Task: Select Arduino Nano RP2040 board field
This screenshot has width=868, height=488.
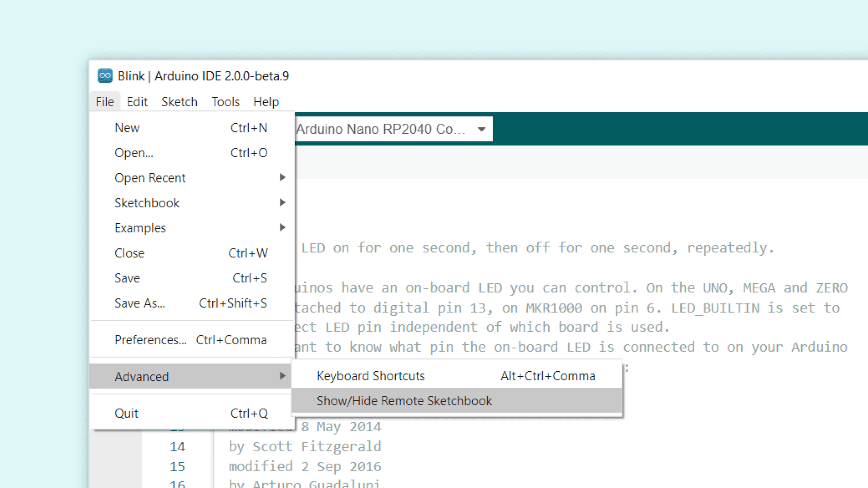Action: click(x=380, y=129)
